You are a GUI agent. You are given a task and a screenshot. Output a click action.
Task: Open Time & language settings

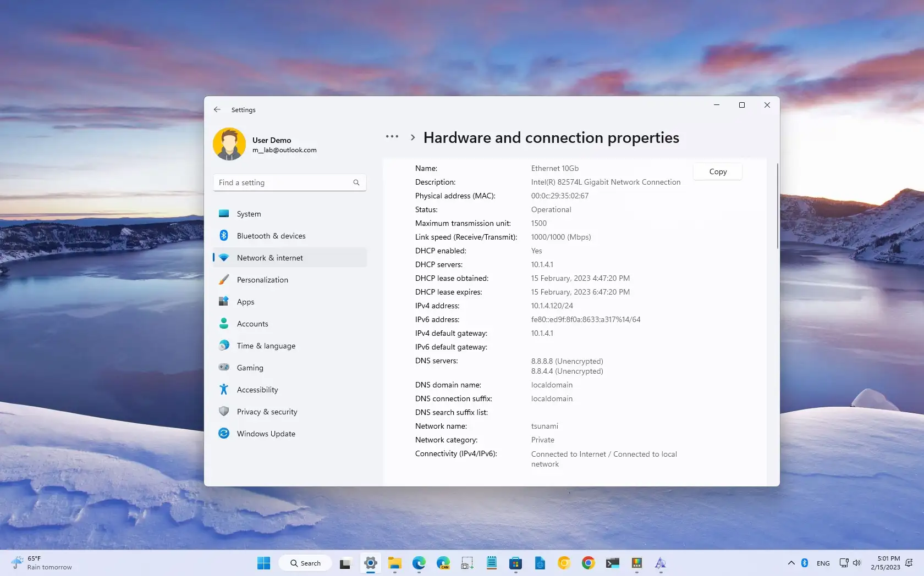(x=290, y=346)
